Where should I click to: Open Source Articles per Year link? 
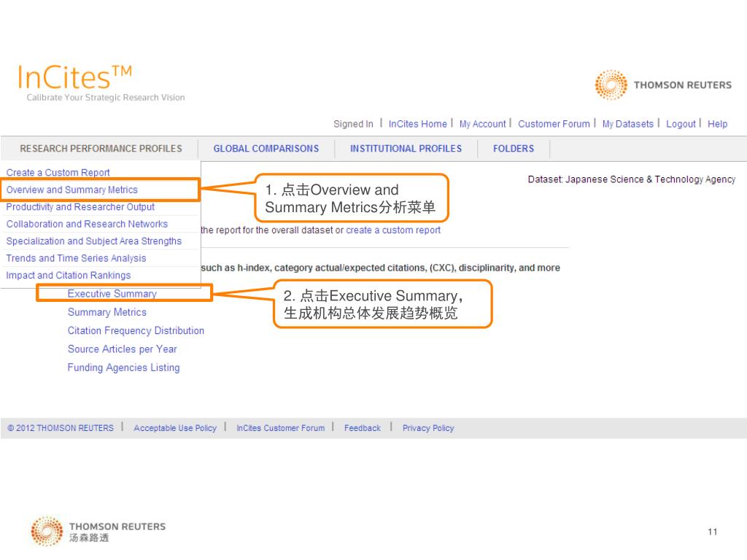(x=122, y=349)
